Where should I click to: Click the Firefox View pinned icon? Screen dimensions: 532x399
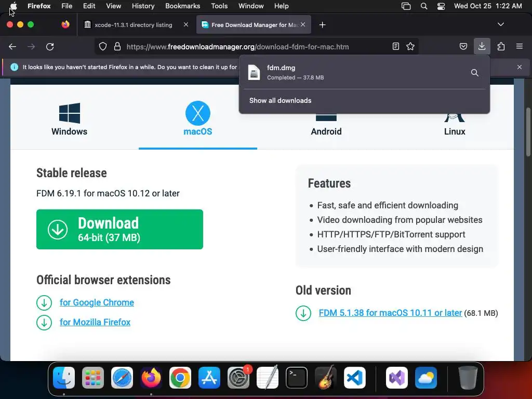(x=65, y=24)
